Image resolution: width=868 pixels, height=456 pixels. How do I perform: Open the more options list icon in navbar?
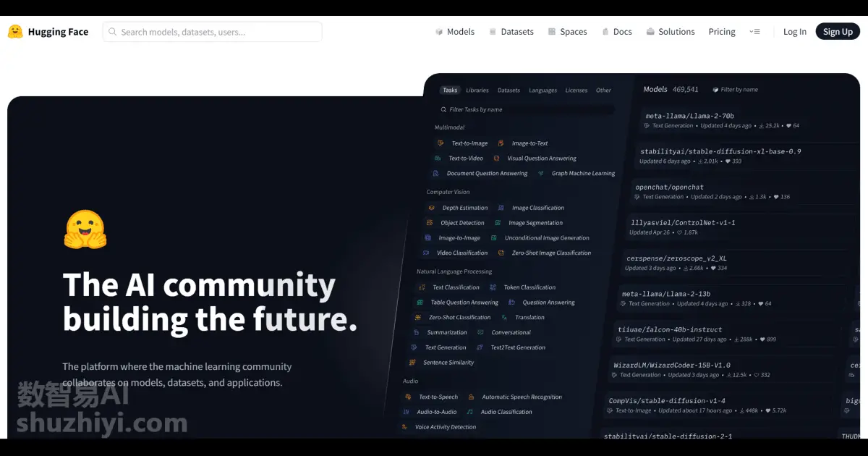754,32
